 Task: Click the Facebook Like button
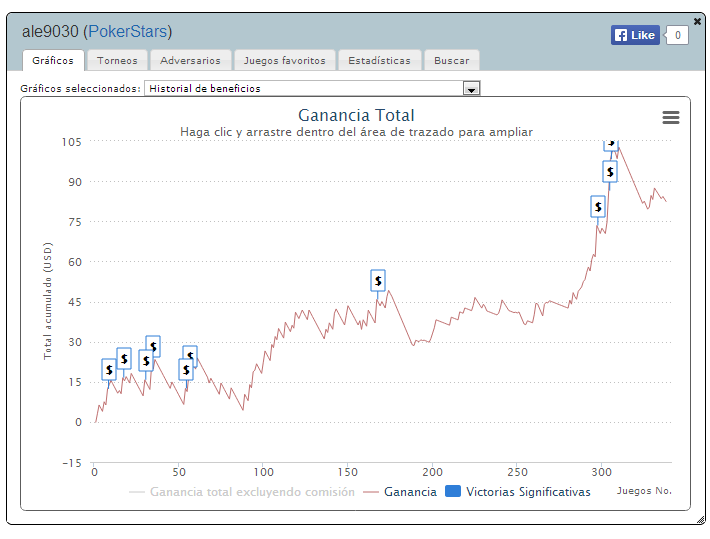coord(635,35)
